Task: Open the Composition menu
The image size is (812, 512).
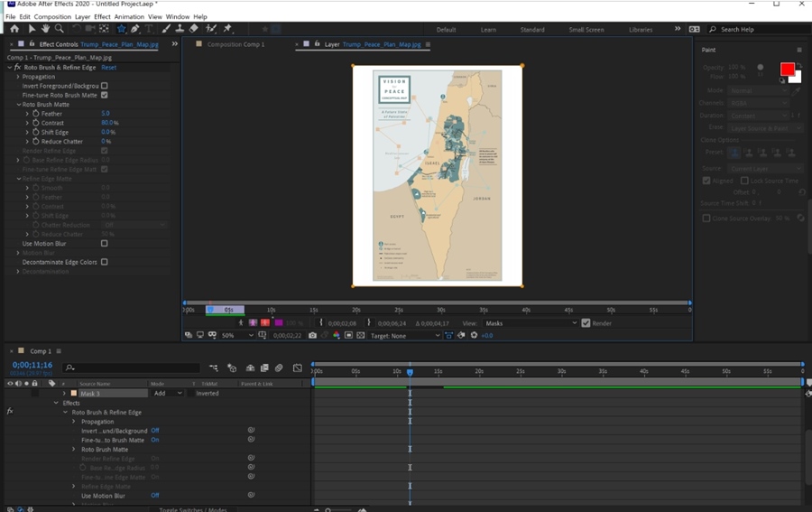Action: coord(52,16)
